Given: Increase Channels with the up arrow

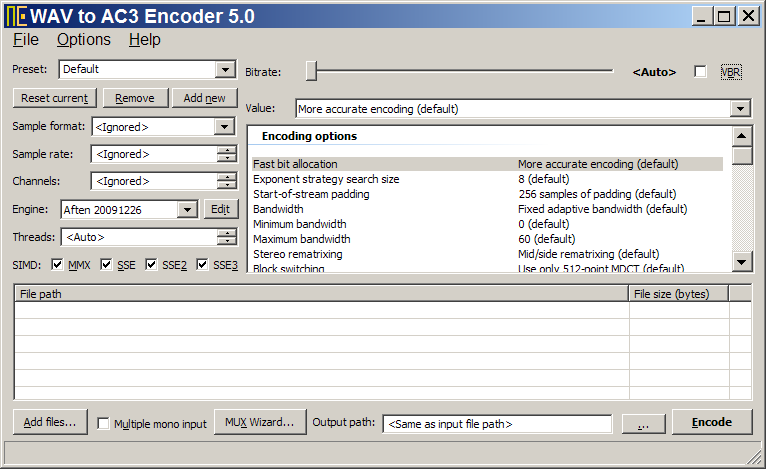Looking at the screenshot, I should click(x=227, y=177).
